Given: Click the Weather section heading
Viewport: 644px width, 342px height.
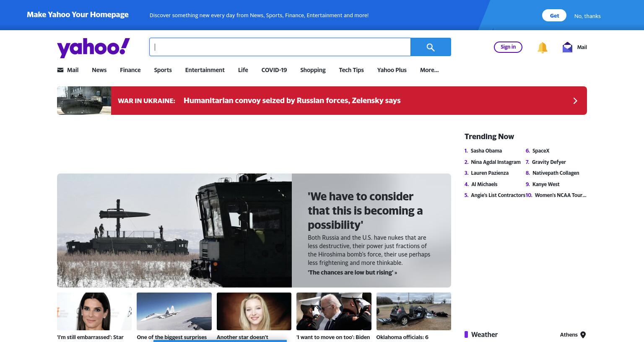Looking at the screenshot, I should 484,334.
